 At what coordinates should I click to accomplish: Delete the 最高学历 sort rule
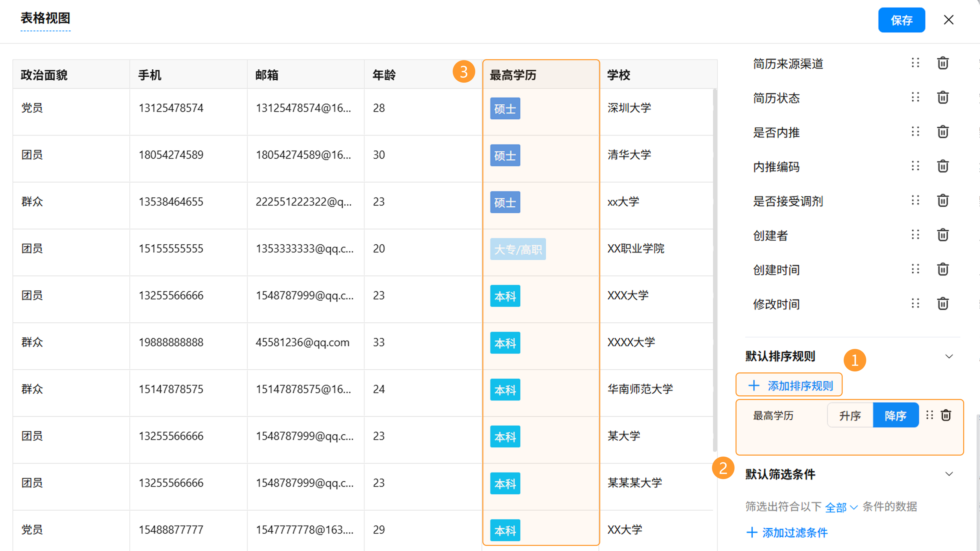click(946, 415)
